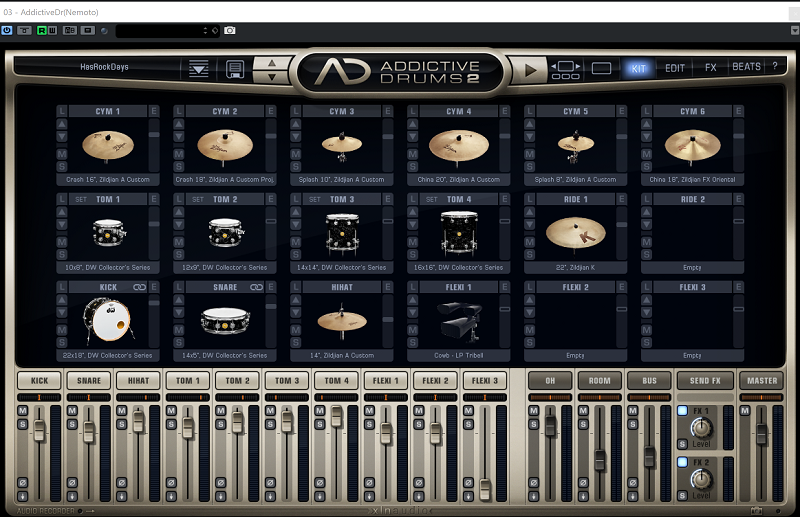This screenshot has height=517, width=800.
Task: Select the SNARE mixer channel button
Action: click(x=89, y=381)
